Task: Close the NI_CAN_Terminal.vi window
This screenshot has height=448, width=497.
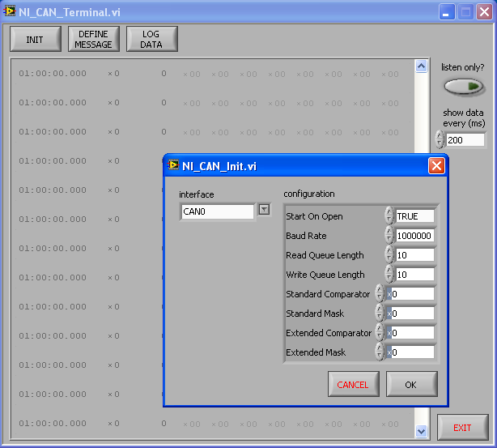Action: pyautogui.click(x=484, y=12)
